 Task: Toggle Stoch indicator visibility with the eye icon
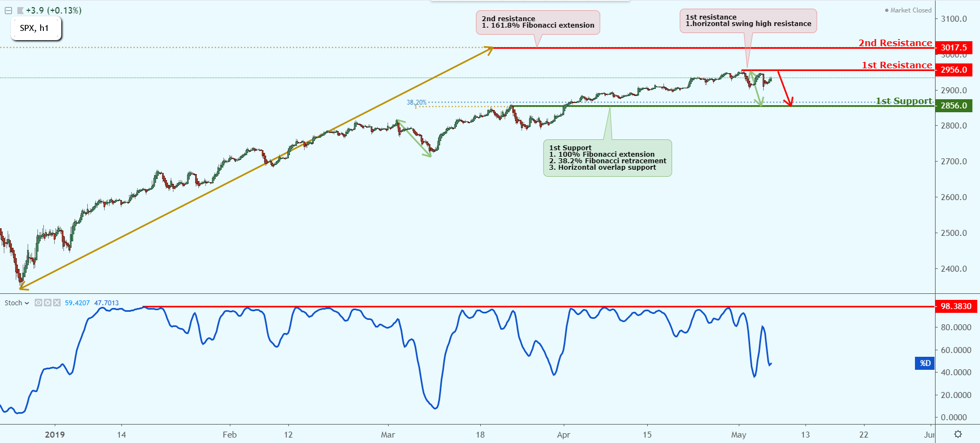38,303
